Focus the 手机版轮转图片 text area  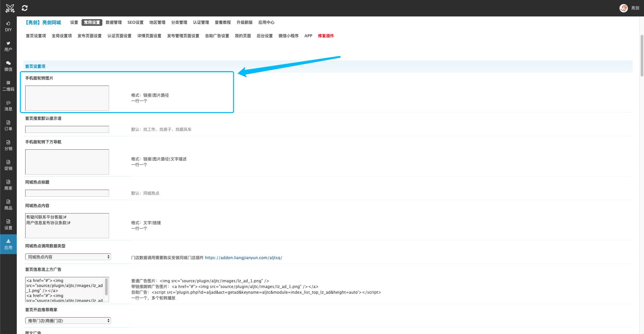(x=67, y=98)
